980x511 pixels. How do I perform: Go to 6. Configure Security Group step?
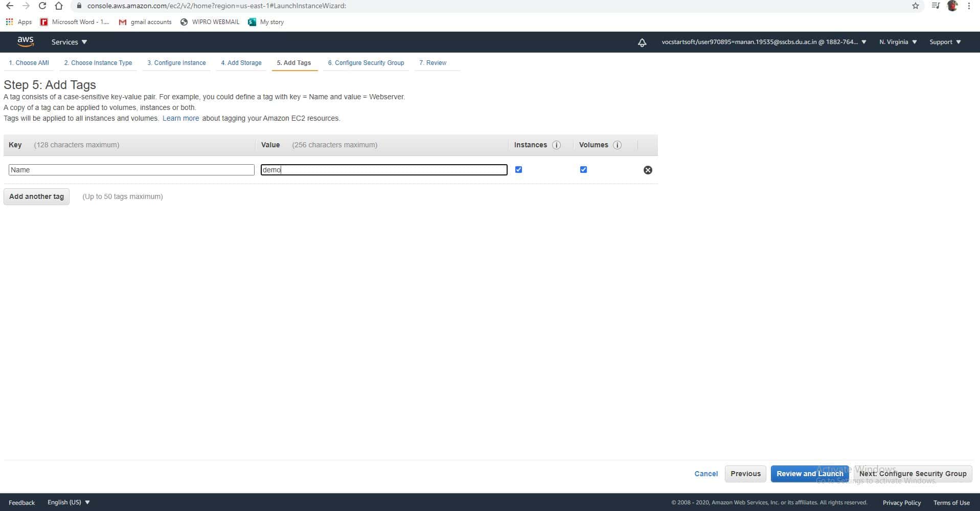click(x=366, y=63)
